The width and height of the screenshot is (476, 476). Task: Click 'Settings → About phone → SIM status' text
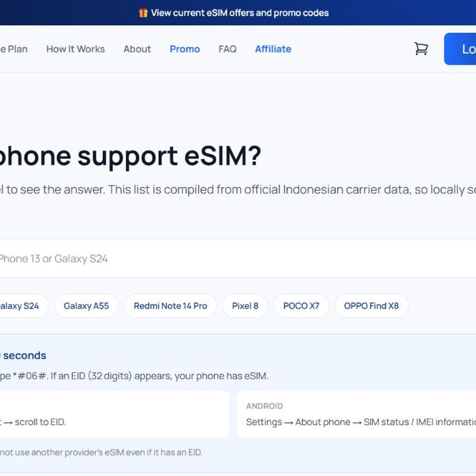click(x=327, y=422)
